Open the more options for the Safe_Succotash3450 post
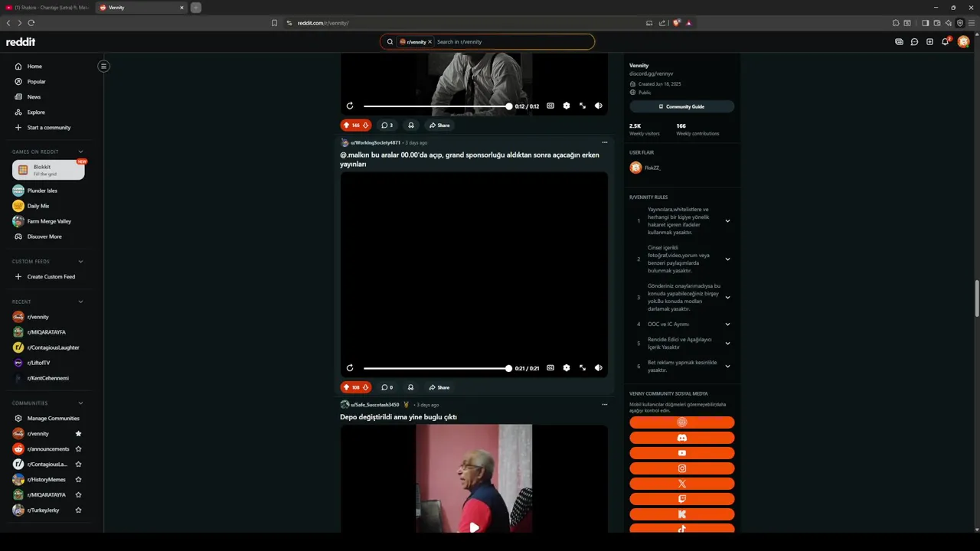980x551 pixels. 604,405
